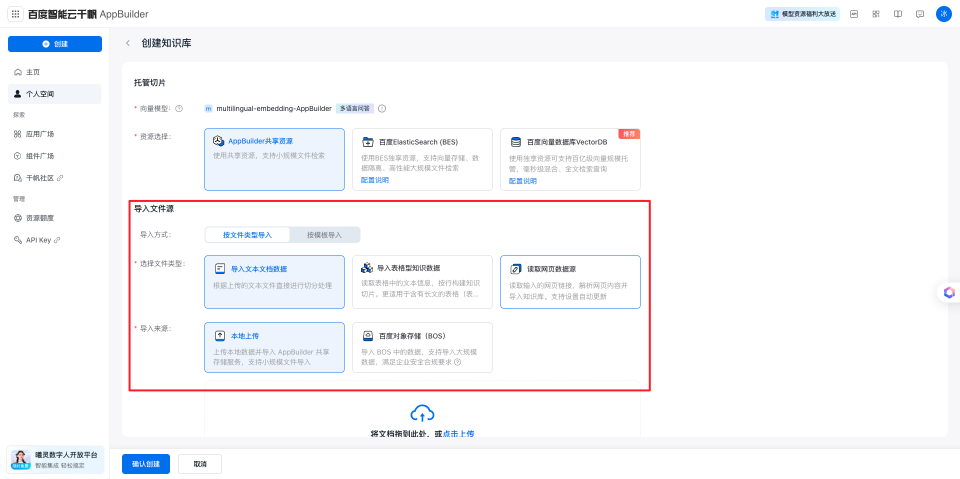Click the 组件广场 icon
Viewport: 960px width, 479px height.
pyautogui.click(x=17, y=156)
